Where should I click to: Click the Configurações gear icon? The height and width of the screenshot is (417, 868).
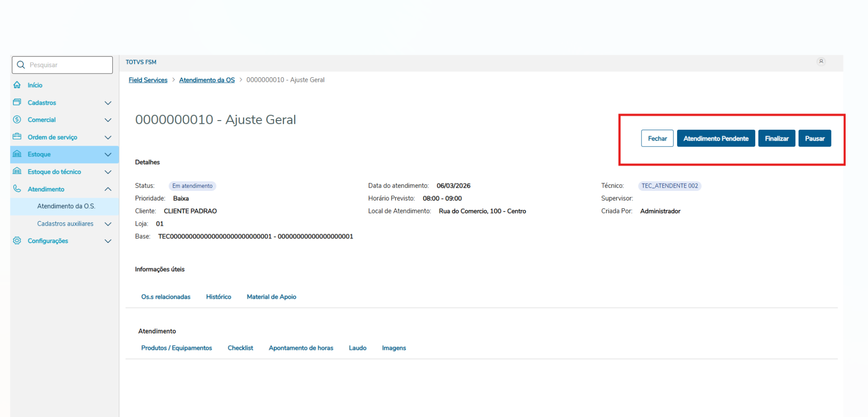(17, 241)
